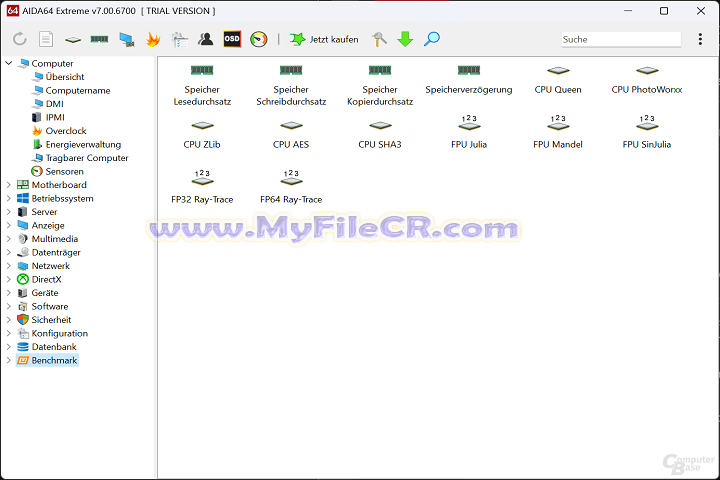Select Energieverwaltung in the tree
Viewport: 720px width, 480px height.
77,144
